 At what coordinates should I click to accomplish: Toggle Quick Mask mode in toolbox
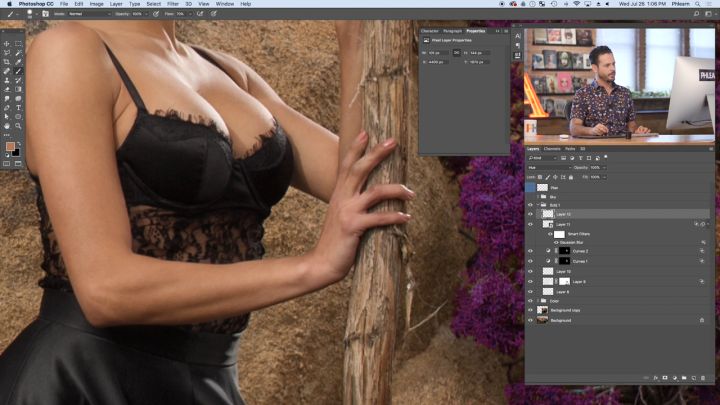point(7,163)
